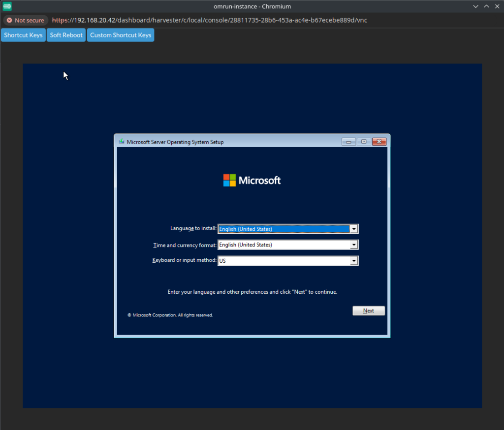Open Custom Shortcut Keys

pyautogui.click(x=121, y=35)
